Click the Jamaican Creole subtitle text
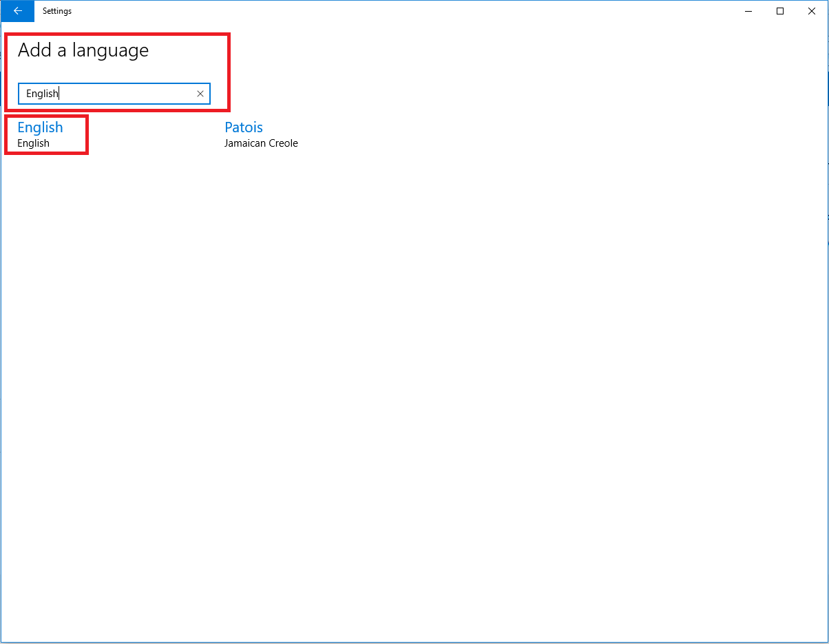Viewport: 829px width, 644px height. 261,143
